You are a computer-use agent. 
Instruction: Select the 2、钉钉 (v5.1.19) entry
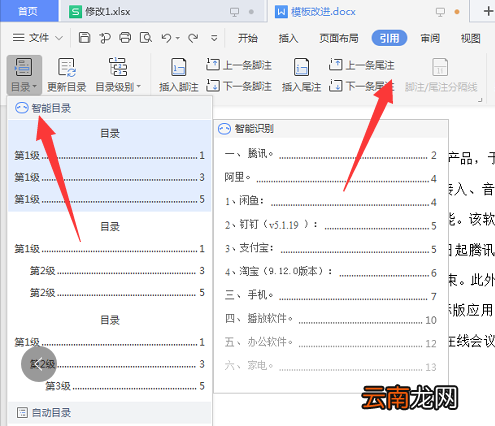point(330,225)
